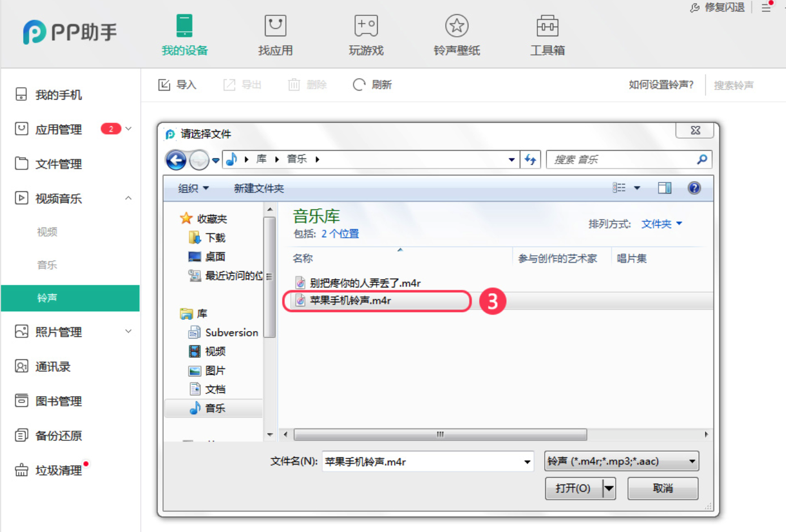The height and width of the screenshot is (532, 786).
Task: Click the music note icon in address bar
Action: click(x=231, y=160)
